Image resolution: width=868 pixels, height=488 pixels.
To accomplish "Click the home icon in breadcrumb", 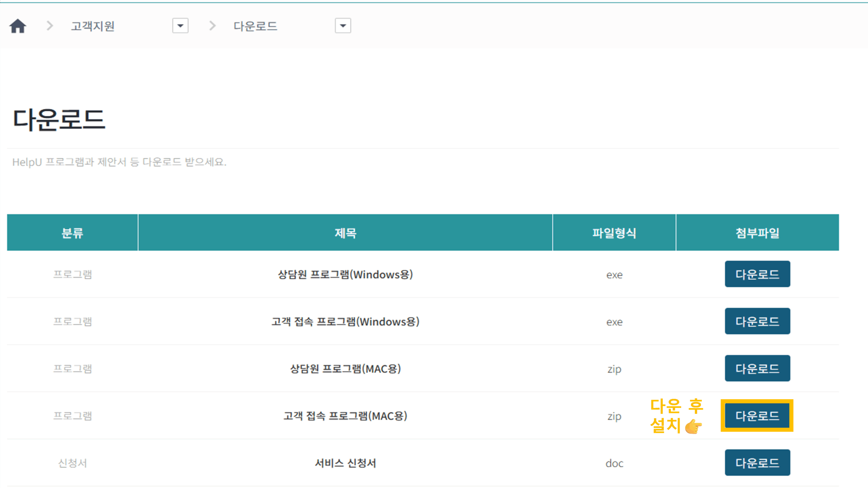I will coord(18,26).
